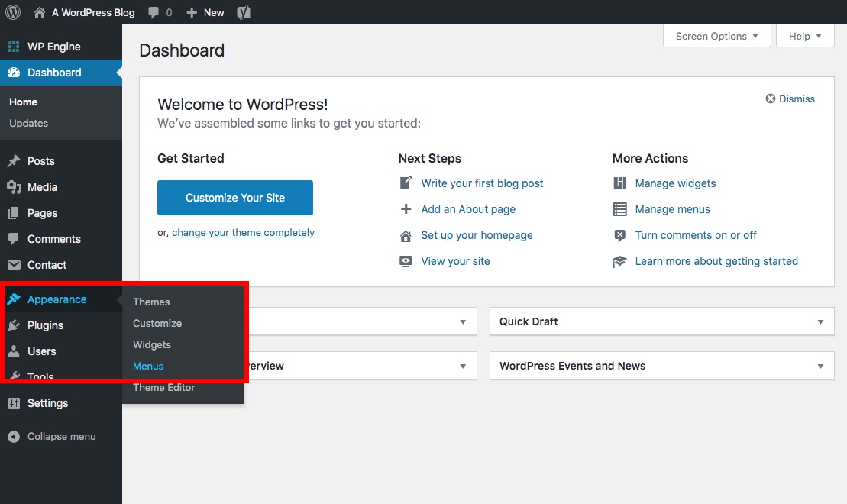Click the Collapse menu label
The image size is (847, 504).
click(62, 437)
